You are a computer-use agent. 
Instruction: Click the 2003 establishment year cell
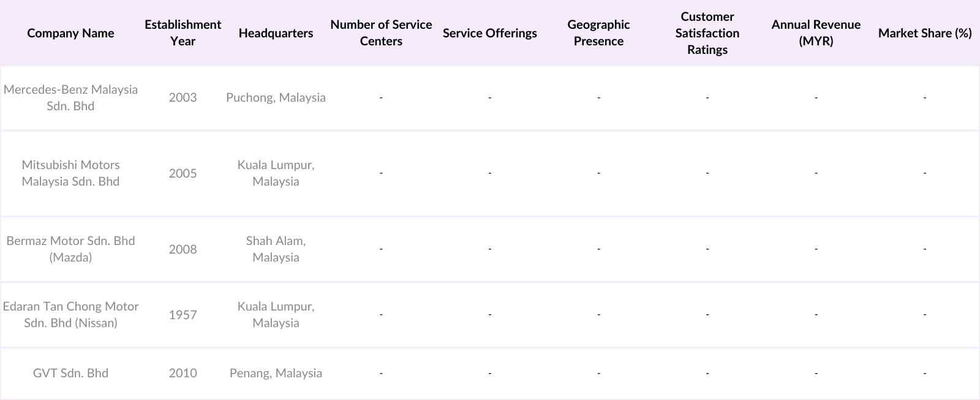[183, 97]
